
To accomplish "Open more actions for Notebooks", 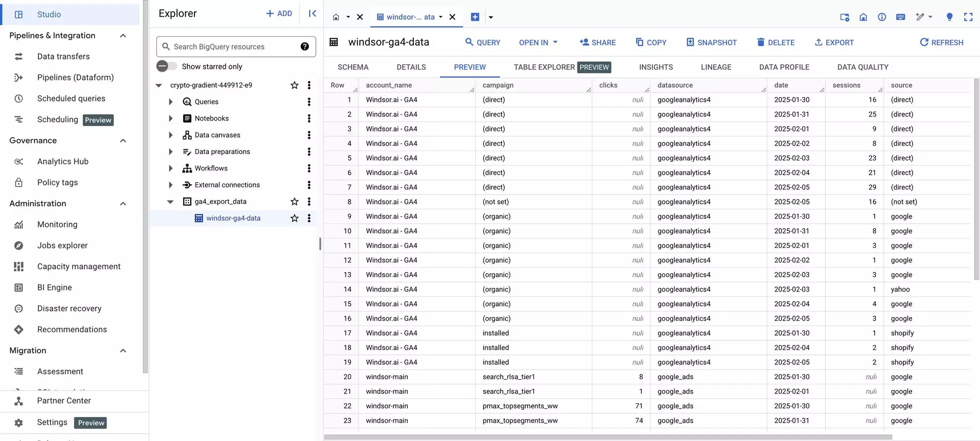I will (x=309, y=118).
